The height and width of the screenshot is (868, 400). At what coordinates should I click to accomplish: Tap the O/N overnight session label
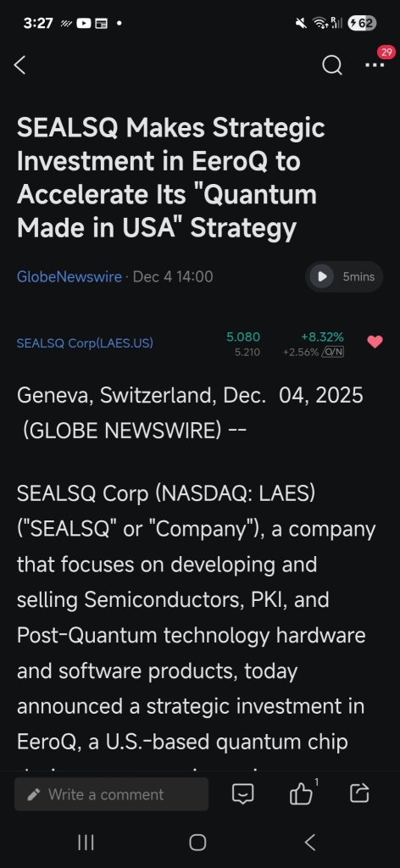(x=332, y=352)
